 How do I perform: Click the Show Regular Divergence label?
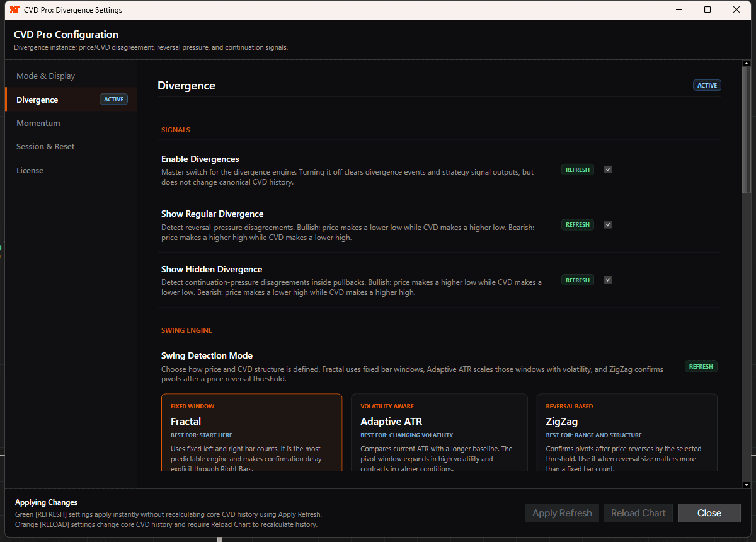pyautogui.click(x=212, y=214)
